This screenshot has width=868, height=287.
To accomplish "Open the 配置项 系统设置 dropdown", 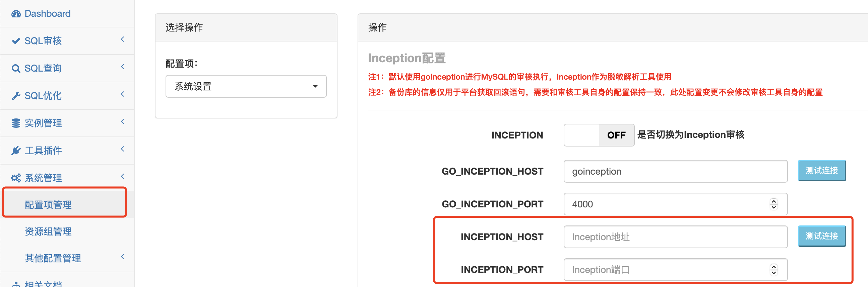I will tap(246, 87).
